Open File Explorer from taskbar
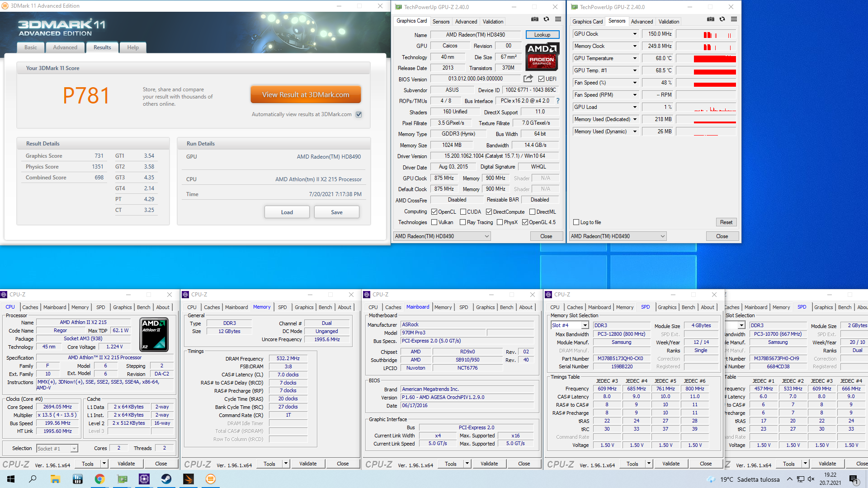868x488 pixels. [x=55, y=479]
